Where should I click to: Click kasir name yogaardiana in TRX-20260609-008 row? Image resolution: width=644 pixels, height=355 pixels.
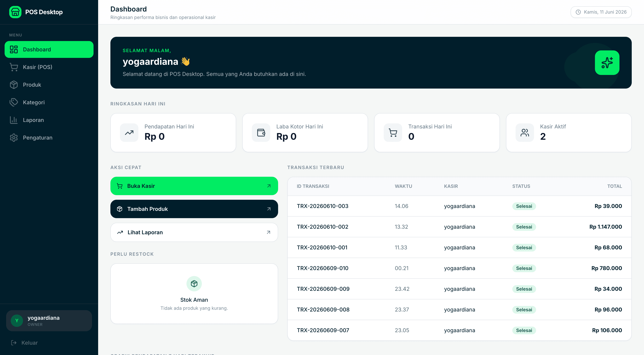(x=459, y=310)
